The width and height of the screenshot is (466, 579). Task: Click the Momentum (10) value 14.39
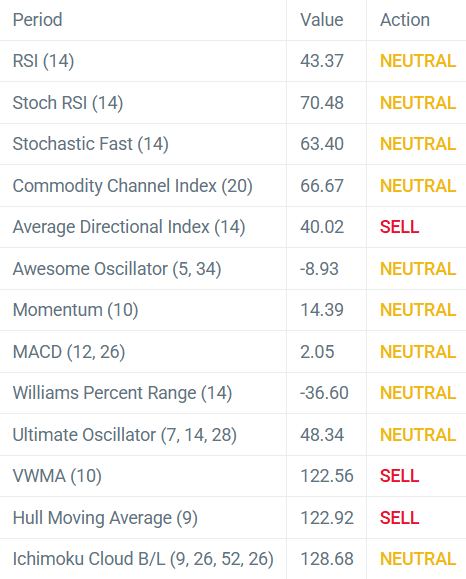322,310
